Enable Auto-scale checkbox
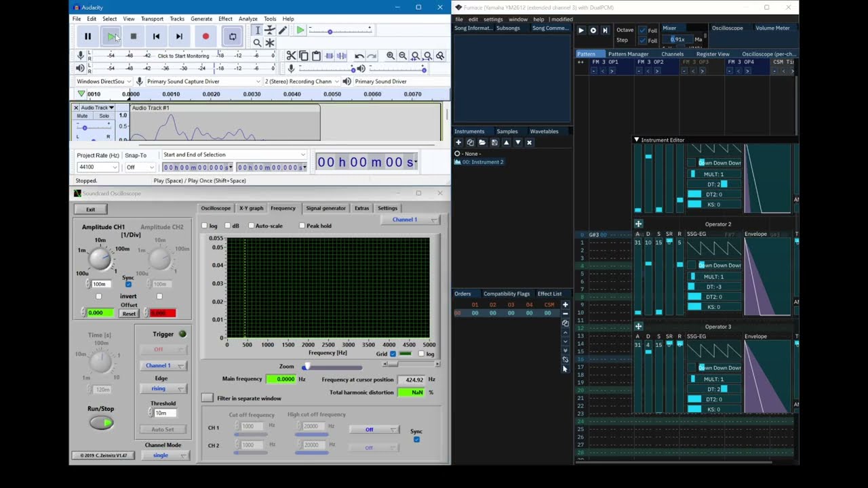 pos(251,226)
